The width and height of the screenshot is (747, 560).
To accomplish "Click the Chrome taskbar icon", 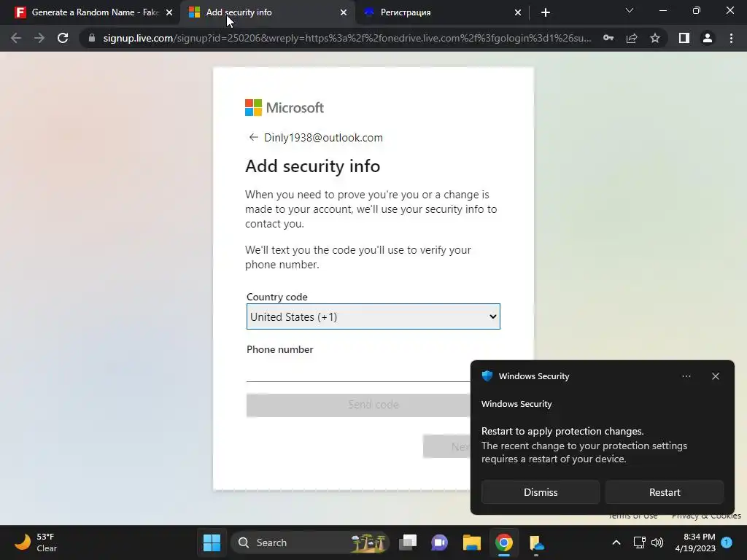I will click(x=503, y=542).
